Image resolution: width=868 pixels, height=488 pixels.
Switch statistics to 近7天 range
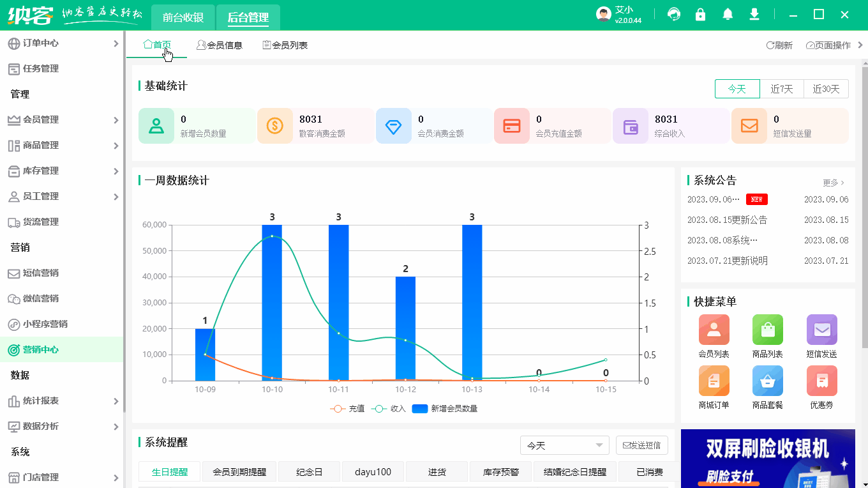tap(782, 89)
